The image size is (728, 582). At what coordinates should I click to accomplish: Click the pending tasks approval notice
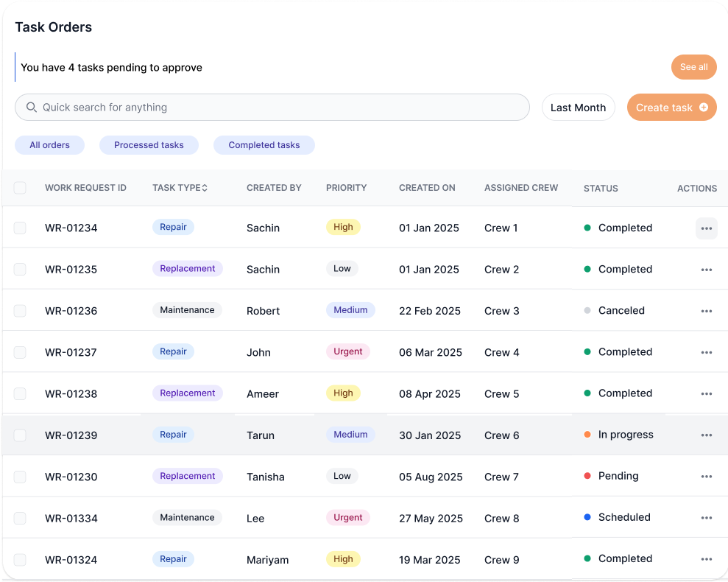111,67
